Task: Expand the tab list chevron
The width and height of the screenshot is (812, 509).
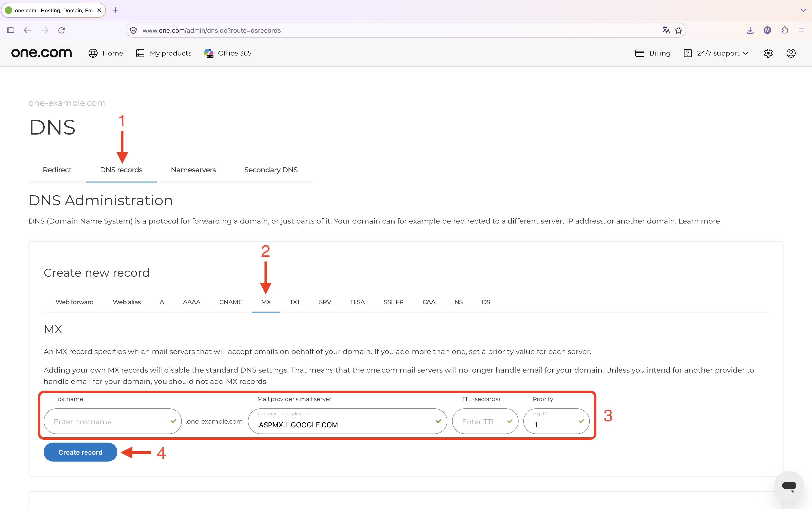Action: [x=803, y=10]
